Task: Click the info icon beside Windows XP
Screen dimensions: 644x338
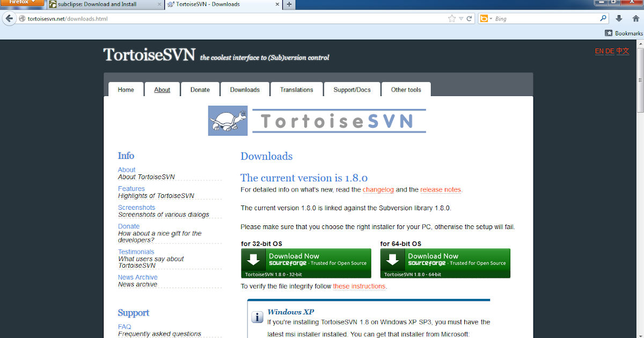Action: pyautogui.click(x=258, y=317)
